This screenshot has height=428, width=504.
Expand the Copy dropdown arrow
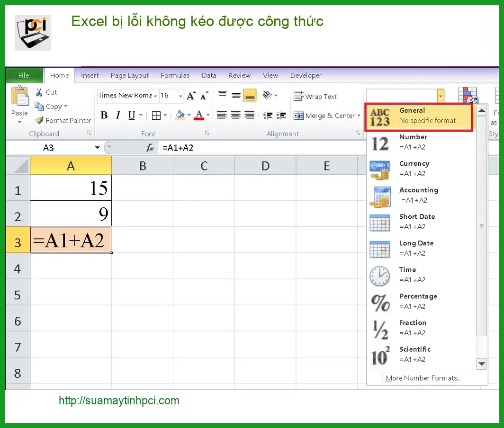point(65,106)
